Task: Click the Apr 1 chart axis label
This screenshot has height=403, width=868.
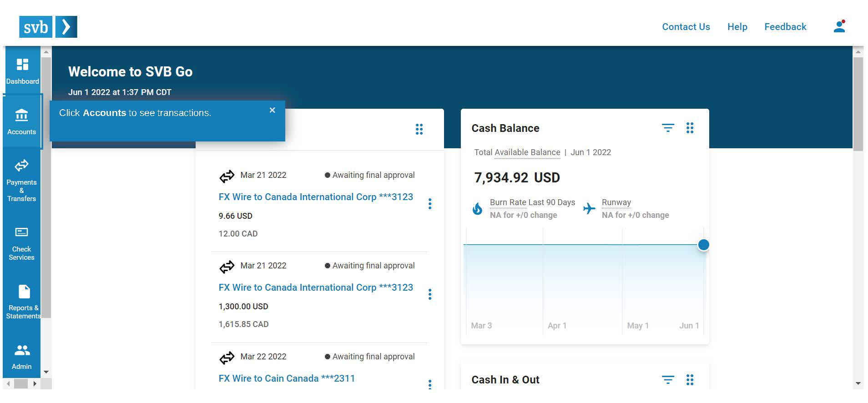Action: coord(557,326)
